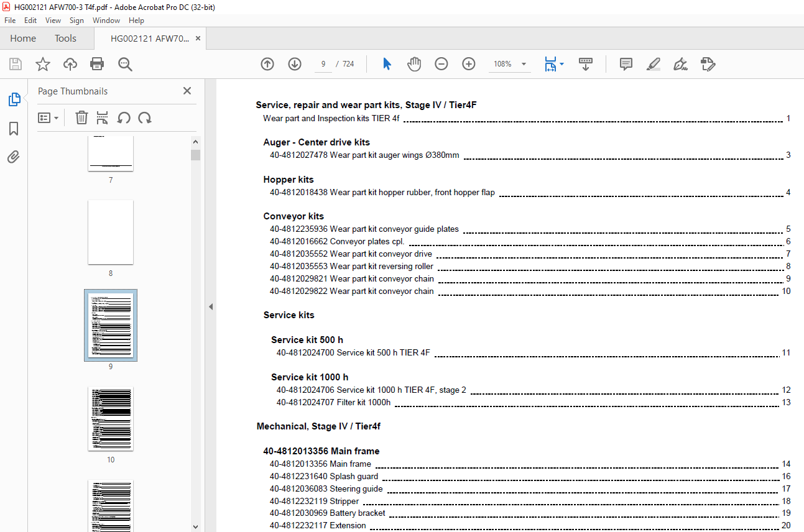
Task: Select the page 10 thumbnail
Action: (x=111, y=418)
